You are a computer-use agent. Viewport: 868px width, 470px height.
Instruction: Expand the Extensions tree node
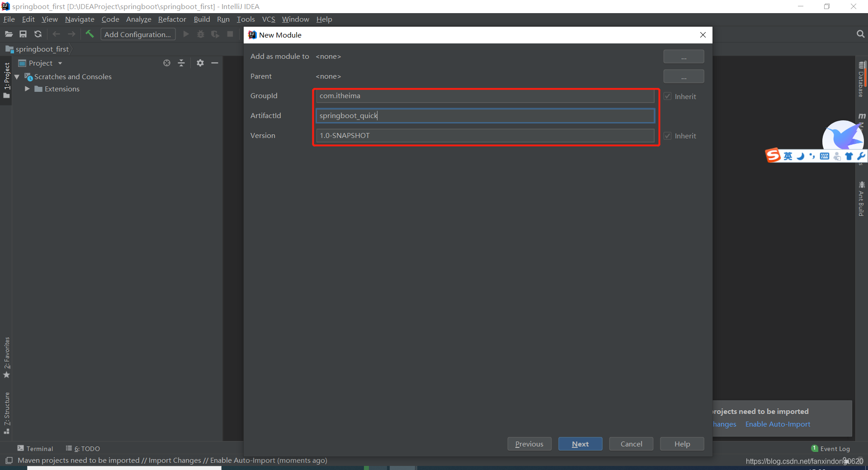(x=27, y=89)
